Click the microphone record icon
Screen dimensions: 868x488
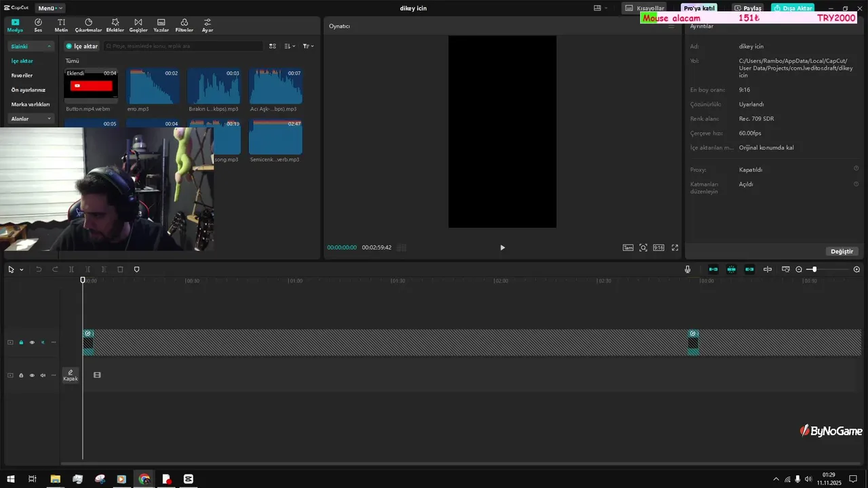(x=688, y=270)
